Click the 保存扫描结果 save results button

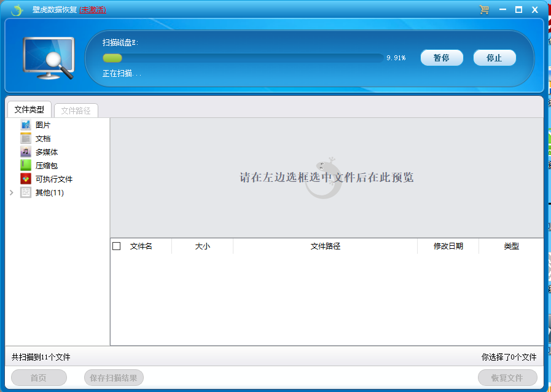112,377
